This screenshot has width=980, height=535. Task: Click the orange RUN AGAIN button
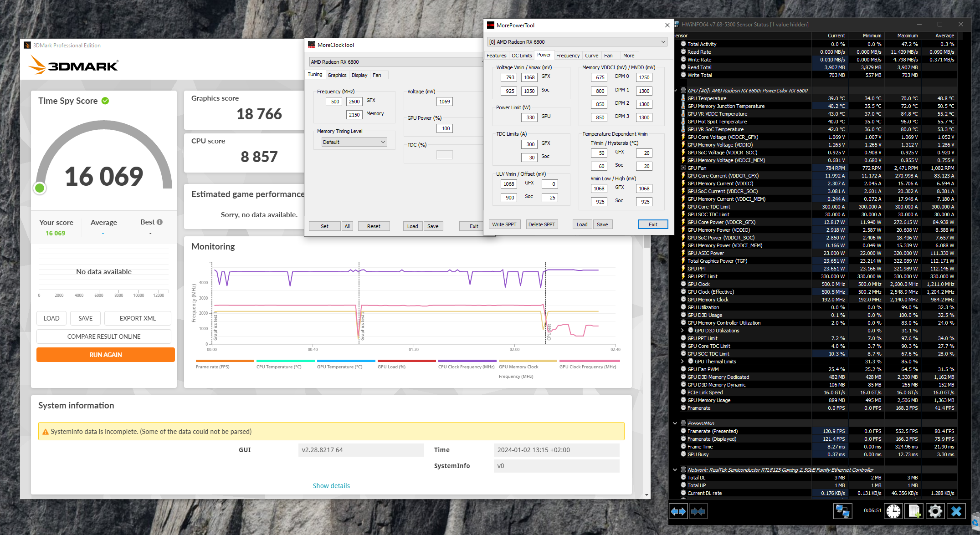tap(106, 355)
